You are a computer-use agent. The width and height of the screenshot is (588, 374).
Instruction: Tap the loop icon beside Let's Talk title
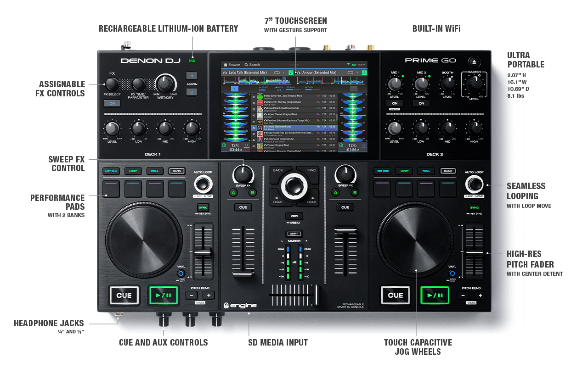(277, 73)
